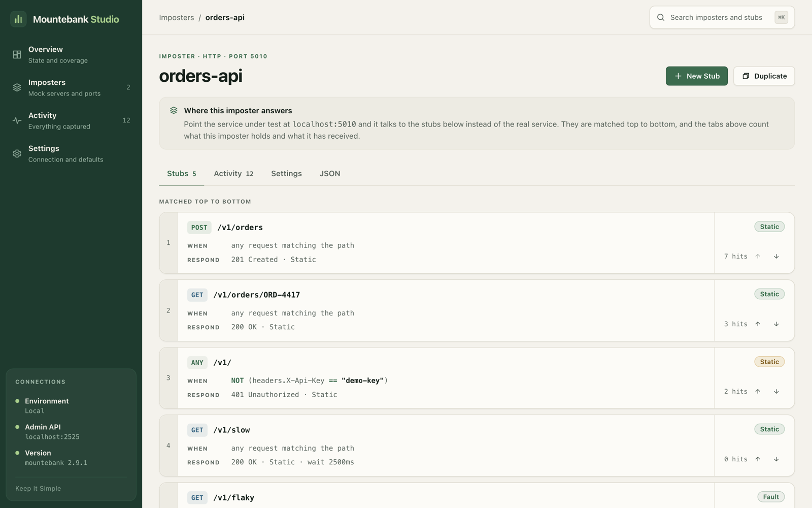The width and height of the screenshot is (812, 508).
Task: Click the 3 hits count
Action: pos(736,324)
